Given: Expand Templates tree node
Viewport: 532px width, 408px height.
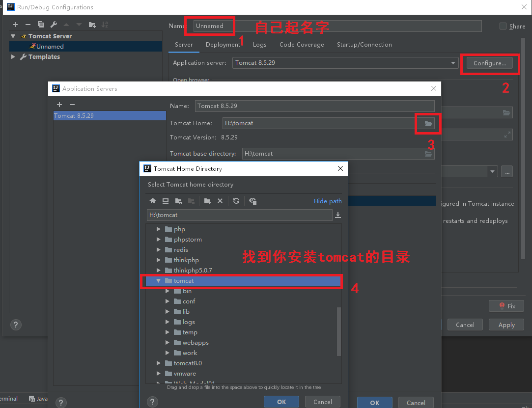Looking at the screenshot, I should click(x=13, y=56).
